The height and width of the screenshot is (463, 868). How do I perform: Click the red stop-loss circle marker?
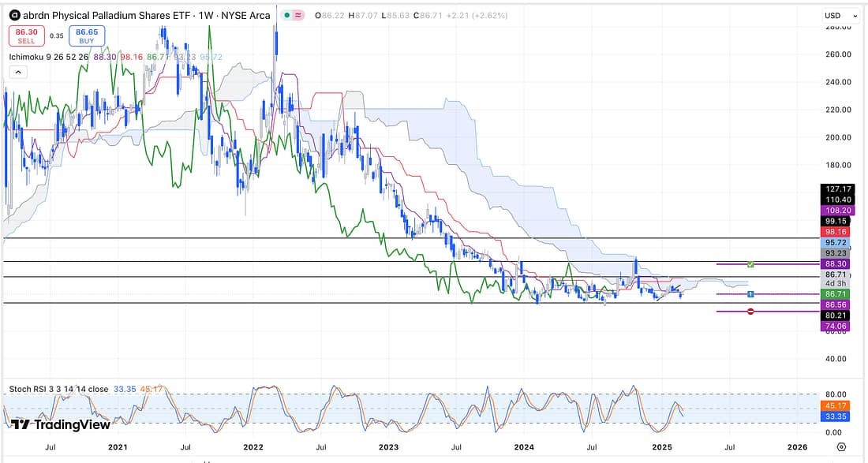pyautogui.click(x=750, y=312)
